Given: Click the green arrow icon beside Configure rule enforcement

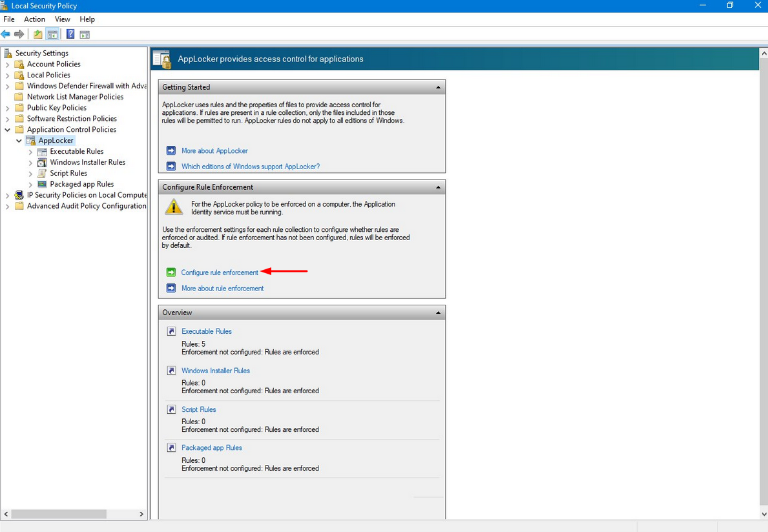Looking at the screenshot, I should point(171,272).
